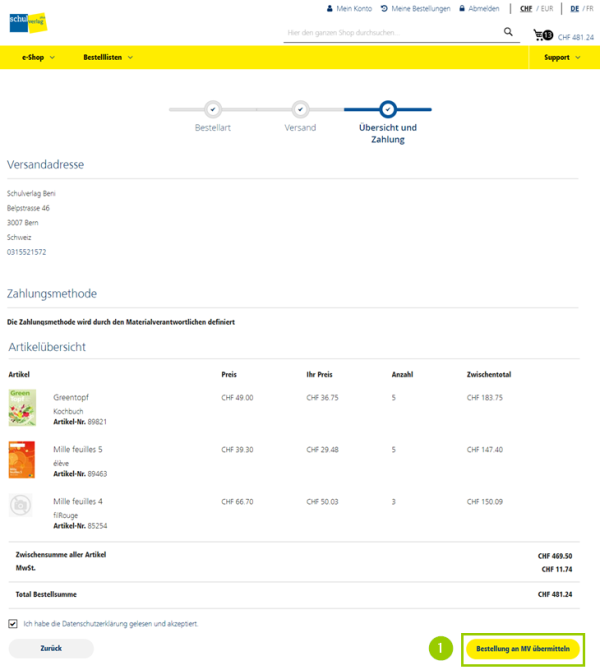Image resolution: width=600 pixels, height=670 pixels.
Task: Expand the Bestelllisten dropdown
Action: coord(107,57)
